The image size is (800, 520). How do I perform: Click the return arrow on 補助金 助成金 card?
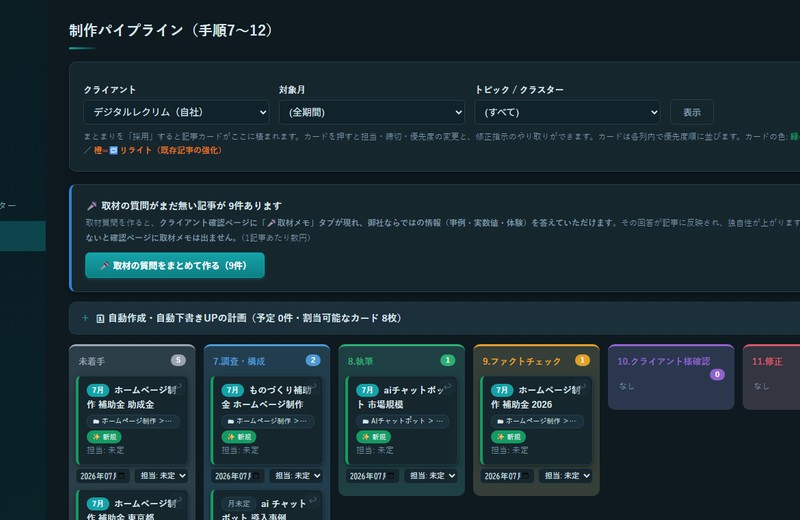[179, 387]
